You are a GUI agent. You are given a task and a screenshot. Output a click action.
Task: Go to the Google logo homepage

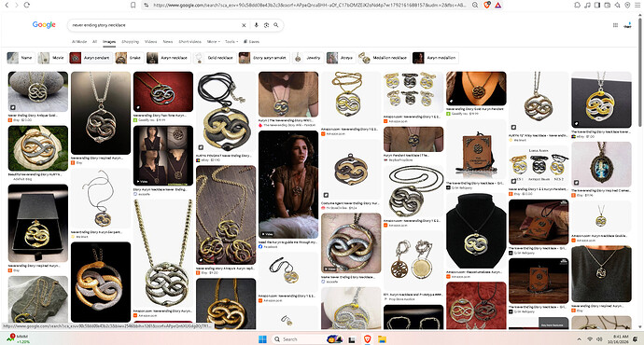coord(44,24)
